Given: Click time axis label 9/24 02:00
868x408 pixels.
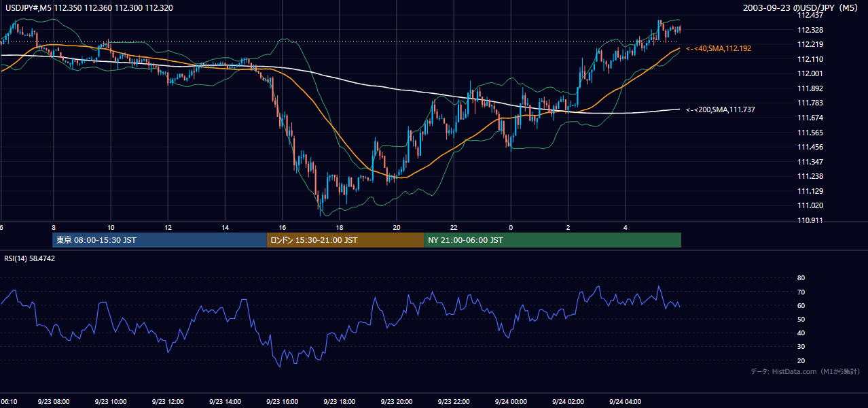Looking at the screenshot, I should pyautogui.click(x=568, y=402).
